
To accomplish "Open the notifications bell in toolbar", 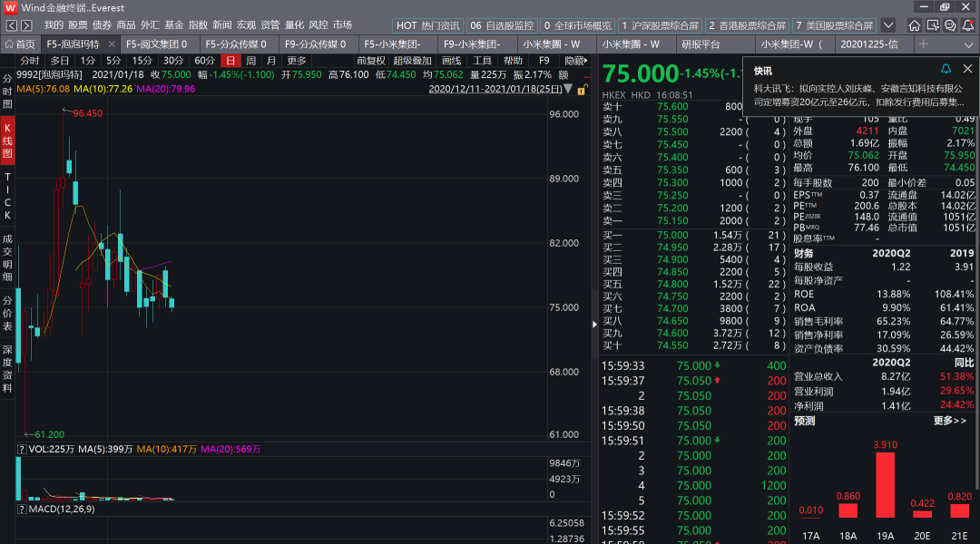I will coord(968,25).
